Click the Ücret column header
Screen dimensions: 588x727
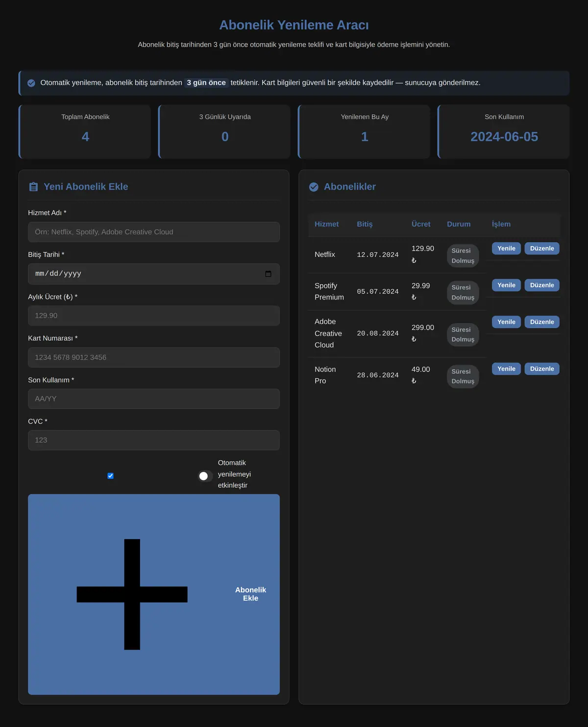(x=421, y=224)
